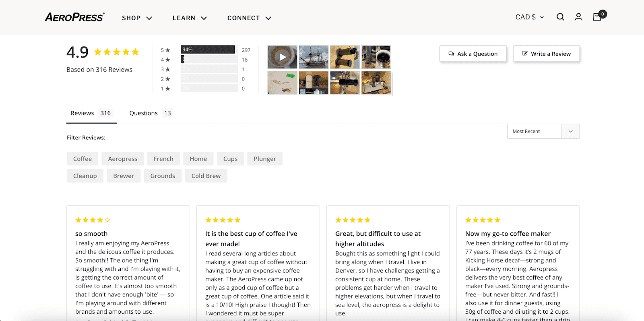
Task: Click 'Based on 316 Reviews' text
Action: click(x=99, y=70)
